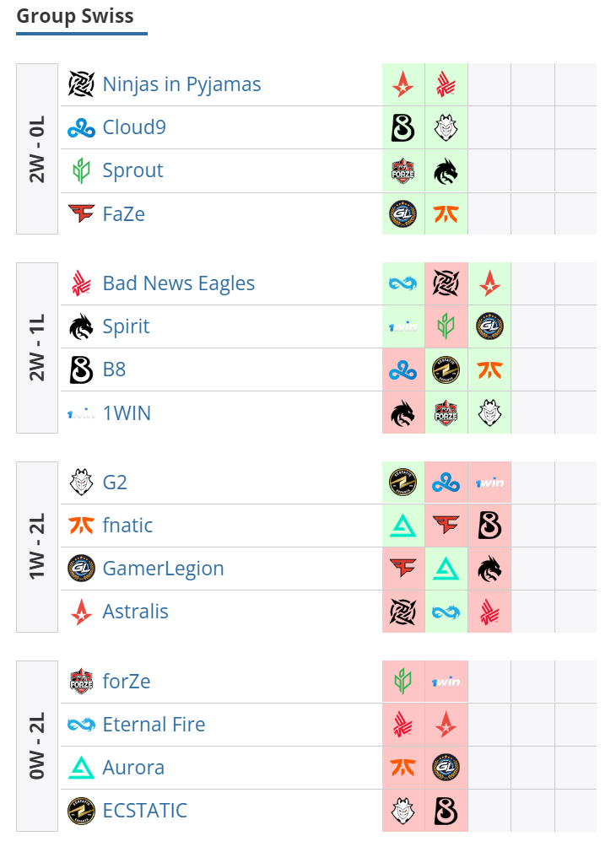The height and width of the screenshot is (852, 616).
Task: Open the Ninjas in Pyjamas team link
Action: tap(181, 84)
